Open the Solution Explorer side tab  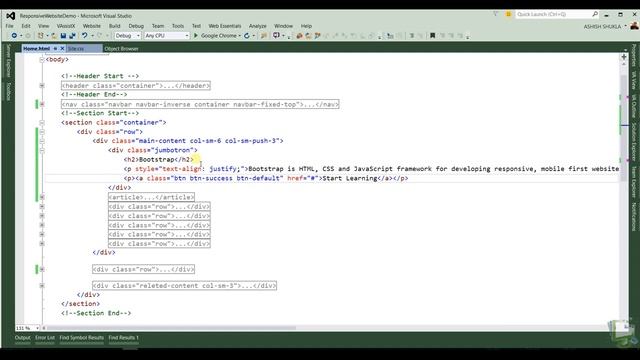tap(633, 142)
